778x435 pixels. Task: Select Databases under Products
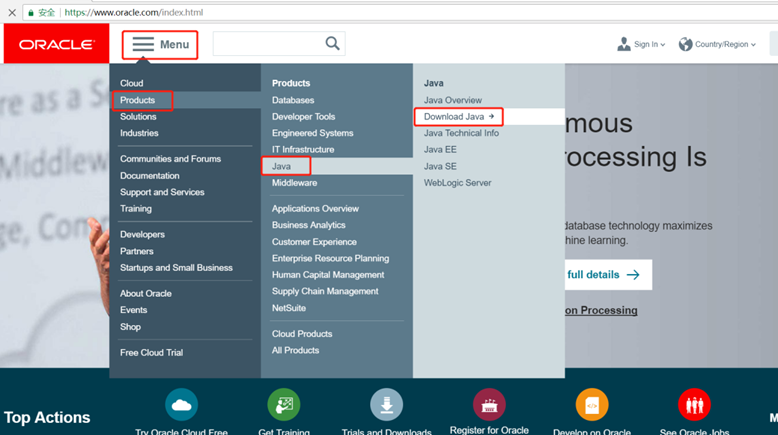pos(293,100)
